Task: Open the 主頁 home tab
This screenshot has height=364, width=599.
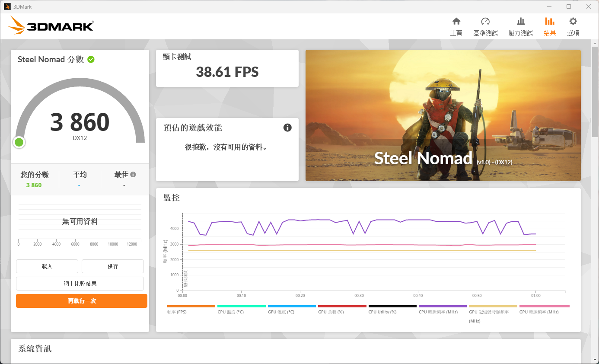Action: 456,26
